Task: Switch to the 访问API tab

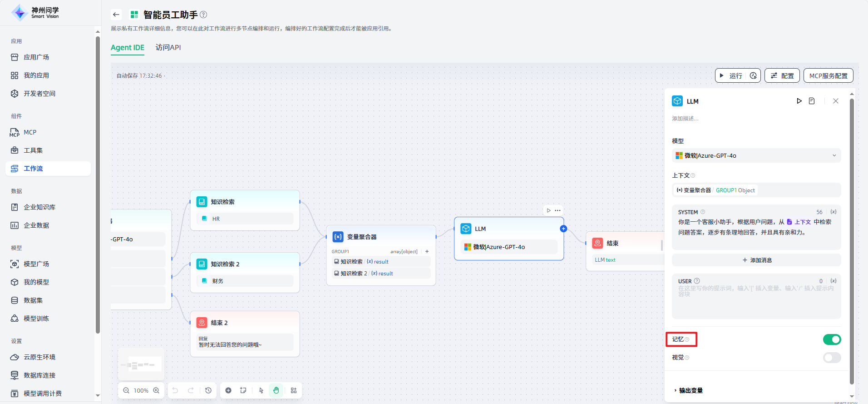Action: point(168,48)
